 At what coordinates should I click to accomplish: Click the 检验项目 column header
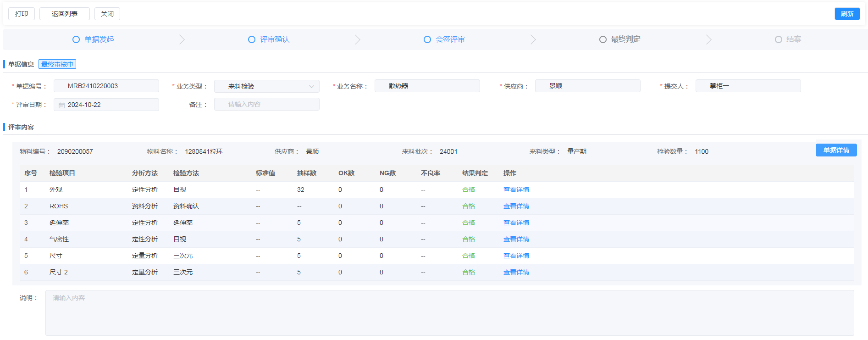pyautogui.click(x=62, y=173)
